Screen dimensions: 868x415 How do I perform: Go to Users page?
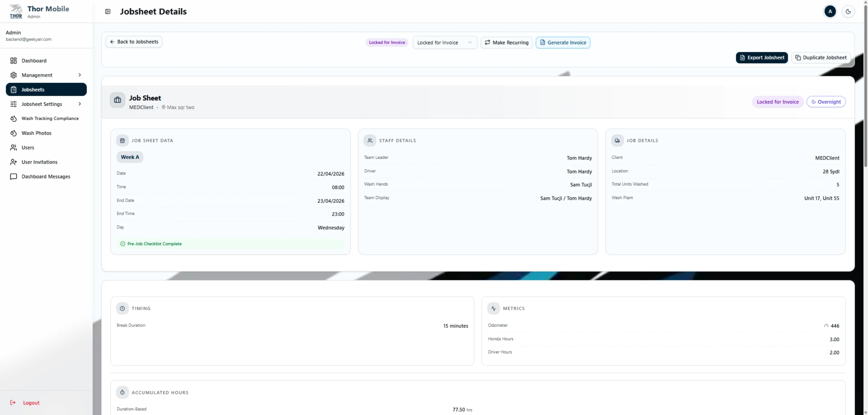tap(46, 148)
